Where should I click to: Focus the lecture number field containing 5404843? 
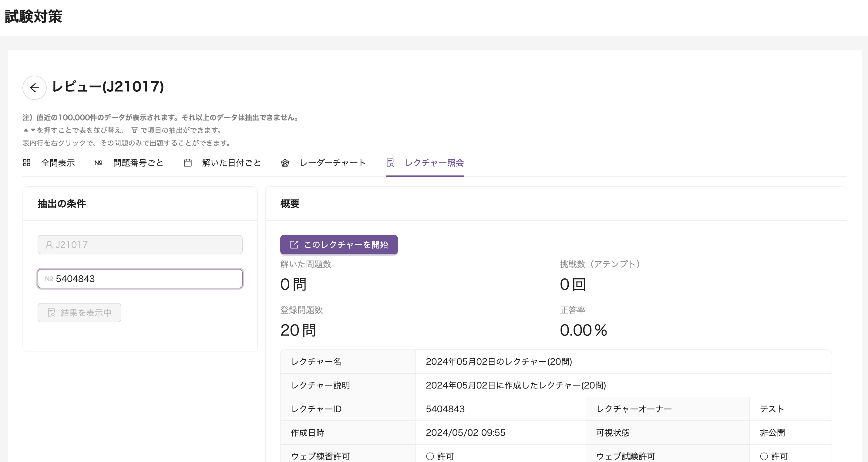[140, 279]
